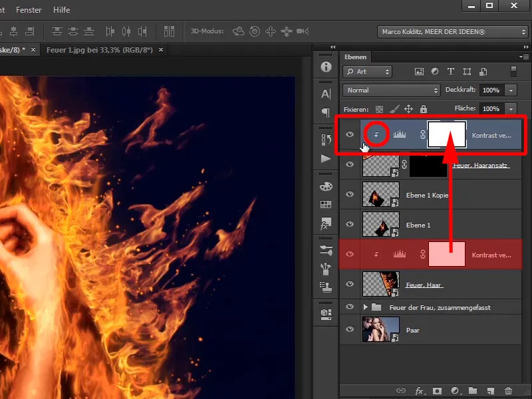The width and height of the screenshot is (532, 399).
Task: Filter layers by shape layers icon
Action: pyautogui.click(x=467, y=72)
